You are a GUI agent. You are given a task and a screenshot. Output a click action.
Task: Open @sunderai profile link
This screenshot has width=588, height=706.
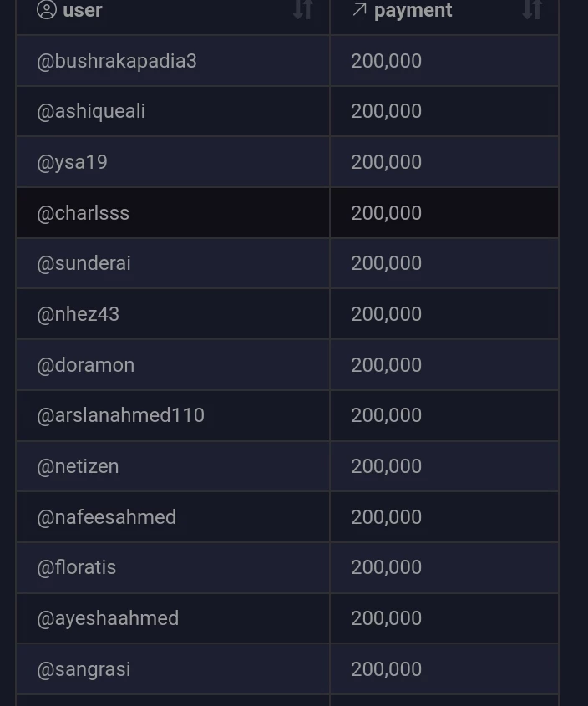tap(84, 263)
